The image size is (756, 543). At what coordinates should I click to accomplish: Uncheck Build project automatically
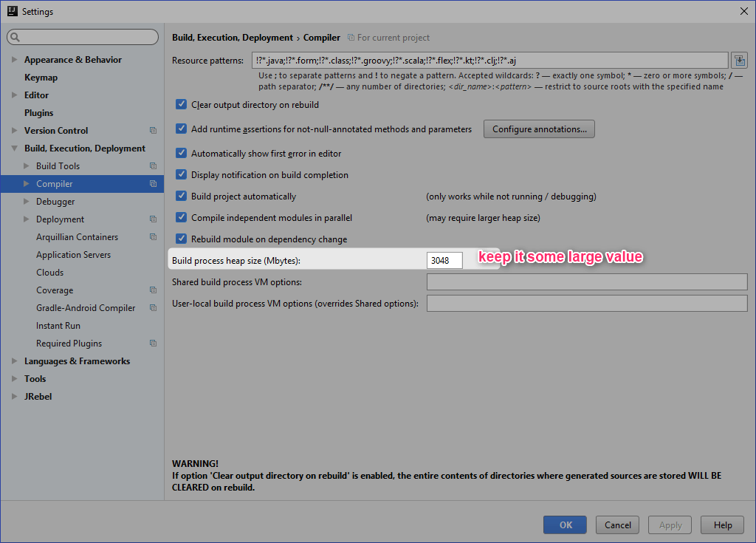tap(181, 196)
